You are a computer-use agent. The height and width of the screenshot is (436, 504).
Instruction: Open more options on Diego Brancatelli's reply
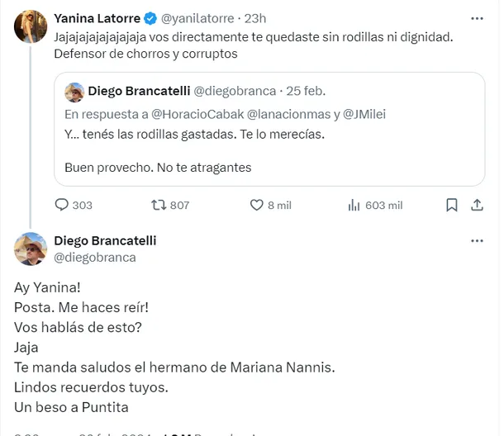click(477, 241)
